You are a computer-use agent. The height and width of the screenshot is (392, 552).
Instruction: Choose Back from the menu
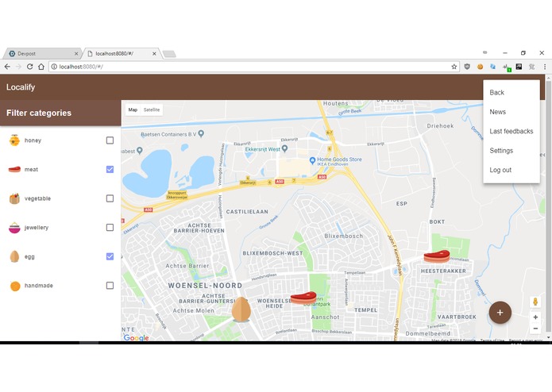511,93
